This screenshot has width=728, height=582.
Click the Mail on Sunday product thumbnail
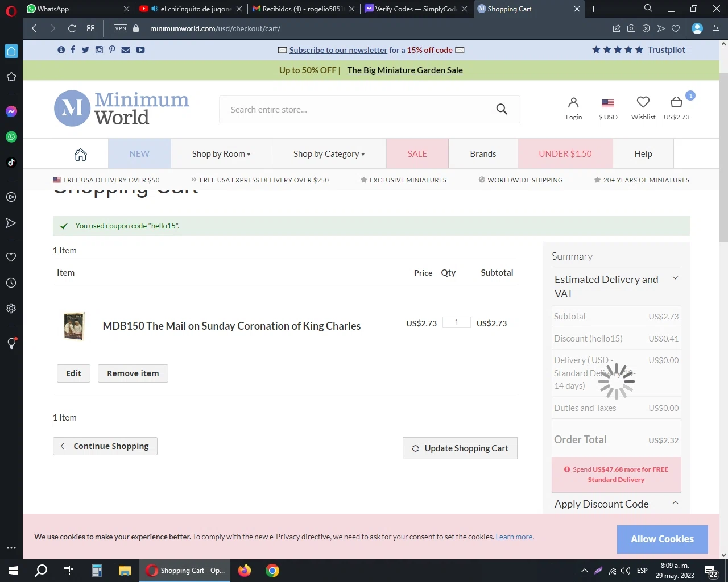point(74,326)
